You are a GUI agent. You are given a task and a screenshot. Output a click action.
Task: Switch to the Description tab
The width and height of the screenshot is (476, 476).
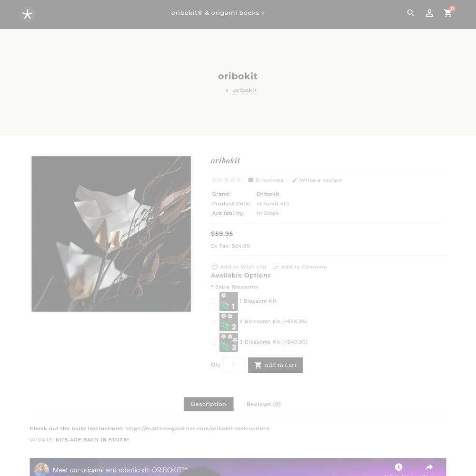[x=208, y=404]
